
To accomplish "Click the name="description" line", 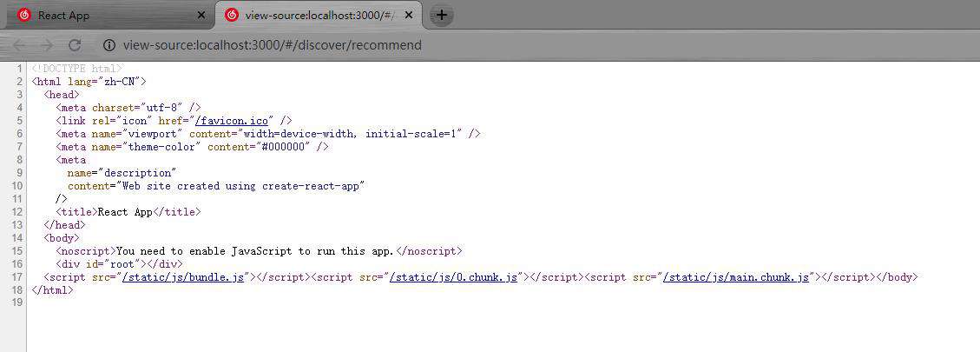I will click(x=122, y=172).
